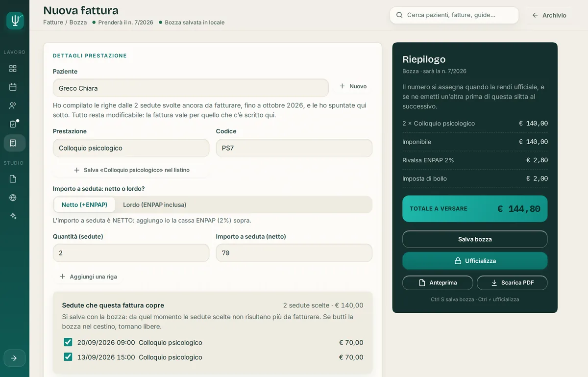Image resolution: width=588 pixels, height=377 pixels.
Task: Select the Netto (+ENPAP) option
Action: coord(84,204)
